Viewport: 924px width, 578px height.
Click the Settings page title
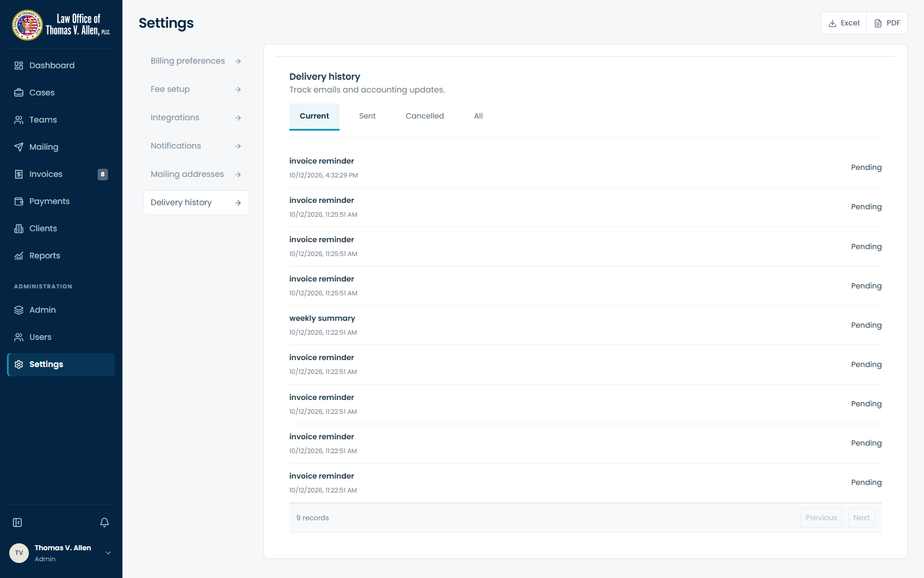coord(166,23)
